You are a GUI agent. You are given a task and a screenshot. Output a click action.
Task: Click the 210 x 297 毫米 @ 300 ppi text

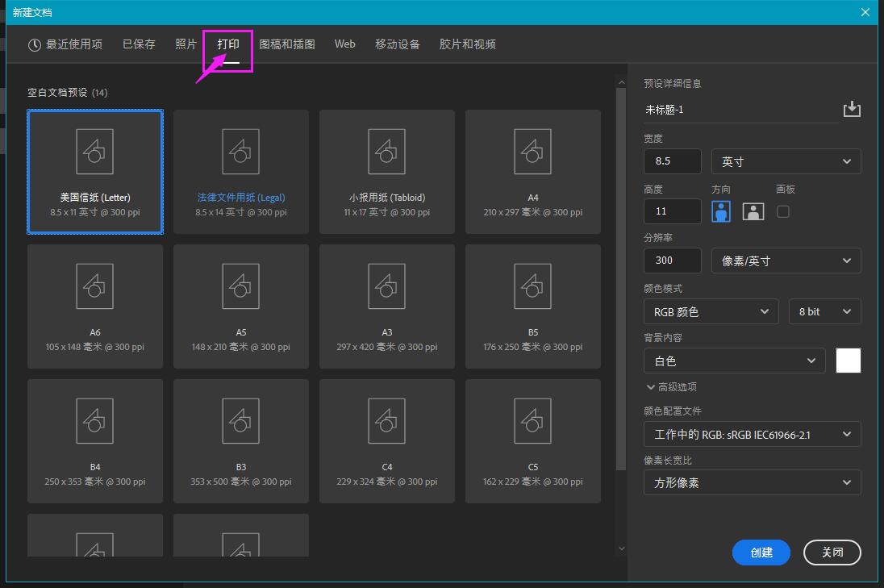[x=533, y=213]
